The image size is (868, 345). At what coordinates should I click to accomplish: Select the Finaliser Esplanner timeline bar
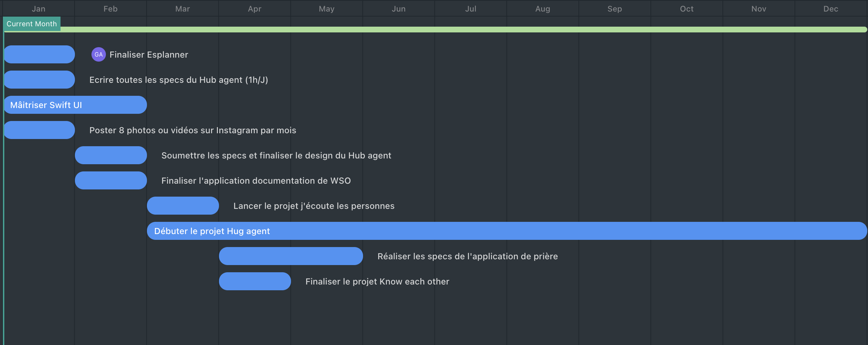[x=39, y=54]
